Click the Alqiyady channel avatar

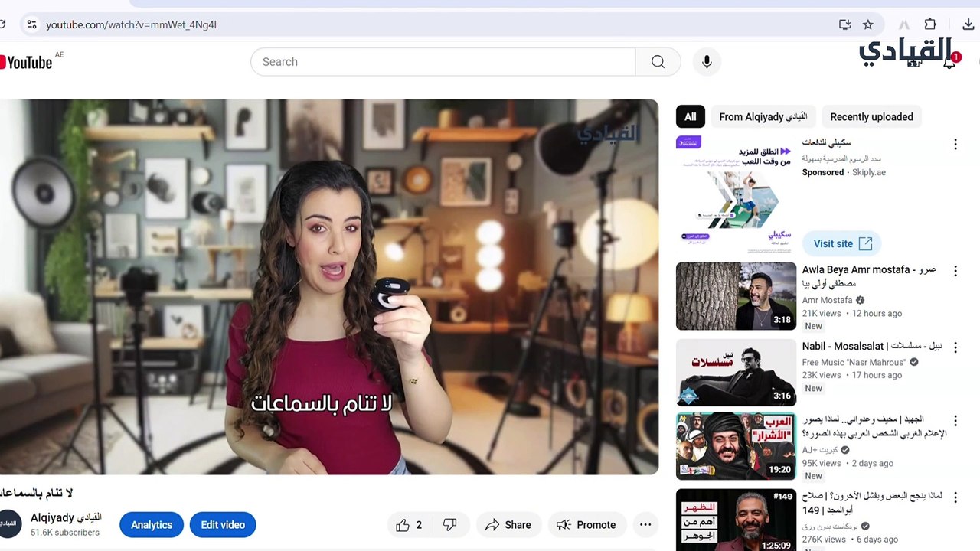click(x=8, y=524)
